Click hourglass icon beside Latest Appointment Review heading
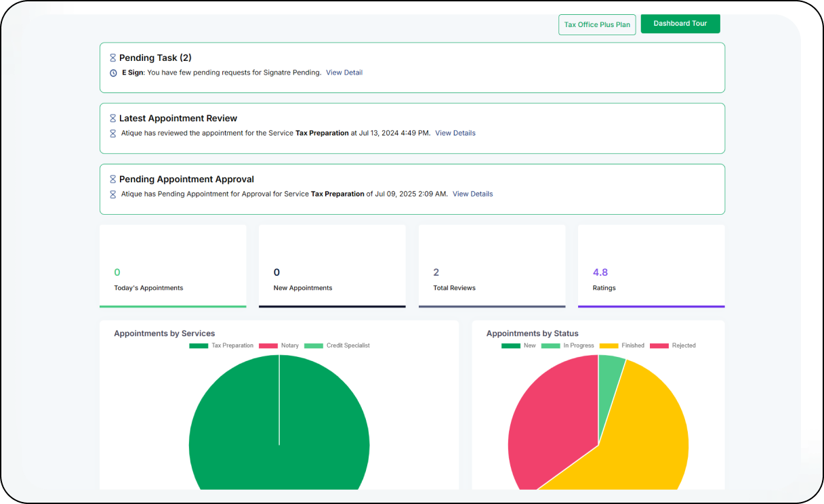The height and width of the screenshot is (504, 824). click(112, 119)
